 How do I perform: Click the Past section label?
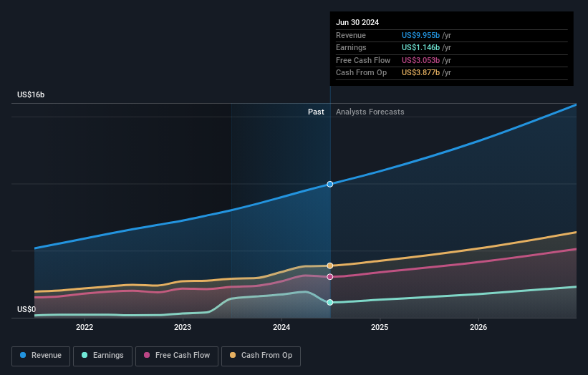(316, 112)
